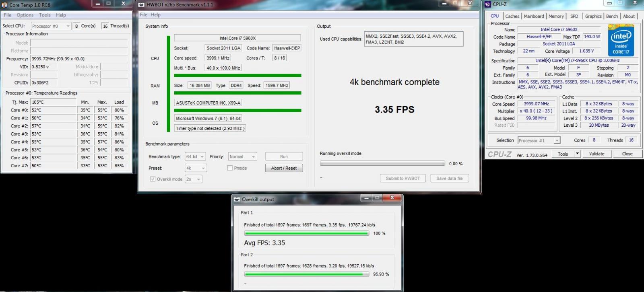
Task: Click the Intel Core i7 logo in CPU-Z
Action: (x=621, y=41)
